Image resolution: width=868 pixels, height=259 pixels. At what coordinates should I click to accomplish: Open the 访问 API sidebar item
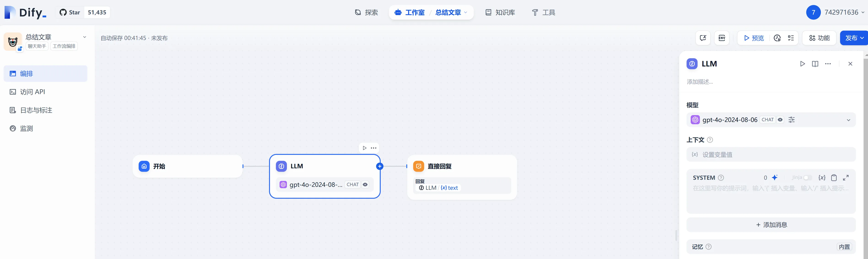pos(32,92)
